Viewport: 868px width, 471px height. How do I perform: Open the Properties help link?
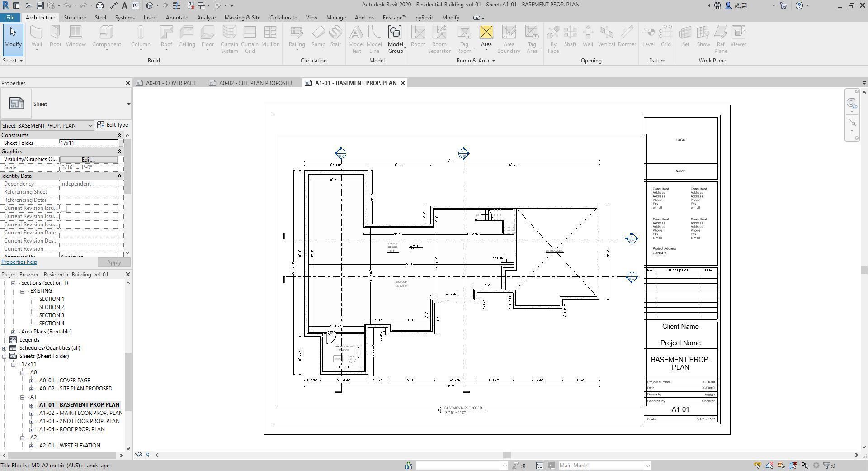tap(19, 262)
